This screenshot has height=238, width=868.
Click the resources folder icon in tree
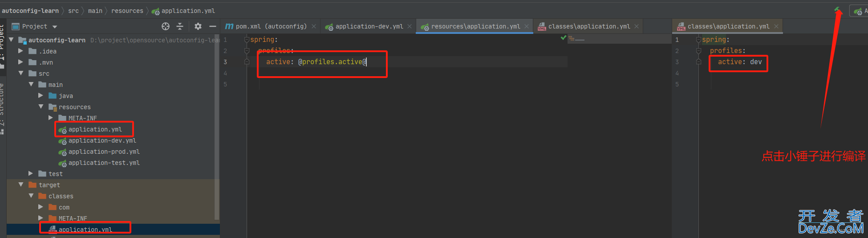(53, 107)
